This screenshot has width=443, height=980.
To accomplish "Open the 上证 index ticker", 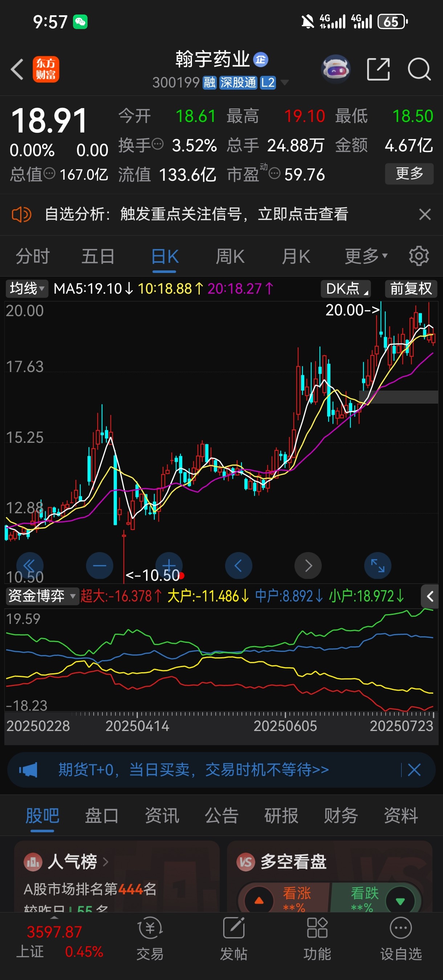I will pos(60,942).
